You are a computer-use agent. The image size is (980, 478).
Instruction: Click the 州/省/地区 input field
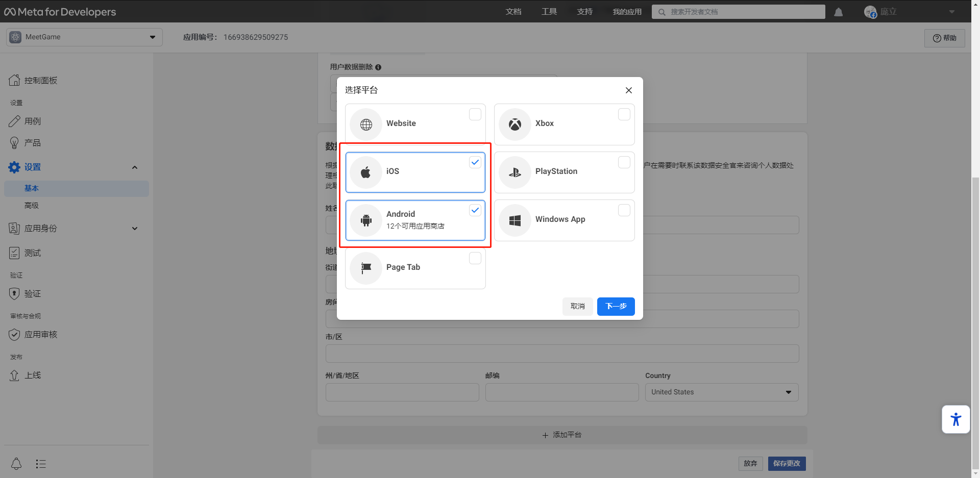tap(402, 392)
